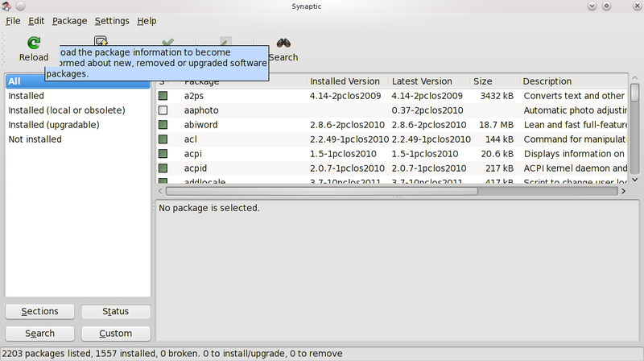Click the scroll-right arrow of package list
This screenshot has height=361, width=644.
pyautogui.click(x=623, y=191)
